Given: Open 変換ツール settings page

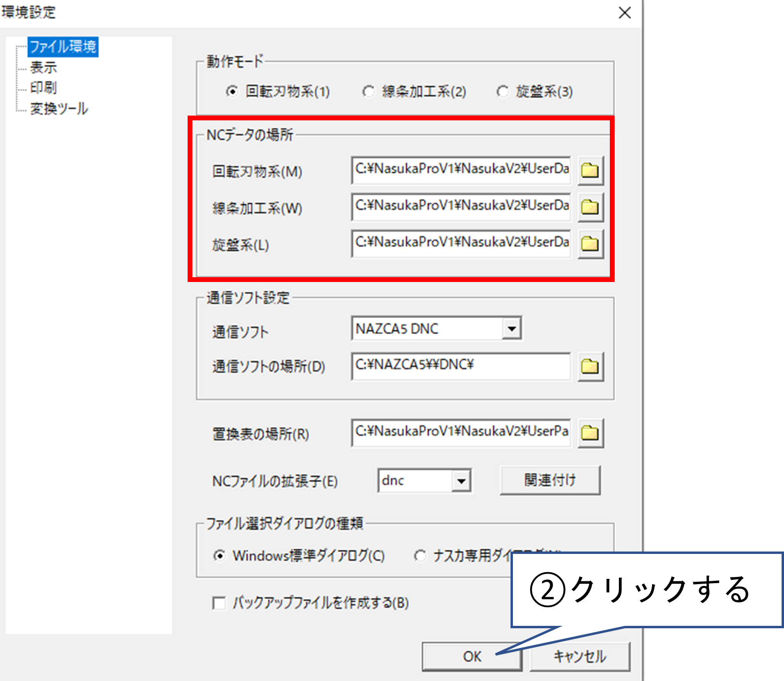Looking at the screenshot, I should (59, 109).
